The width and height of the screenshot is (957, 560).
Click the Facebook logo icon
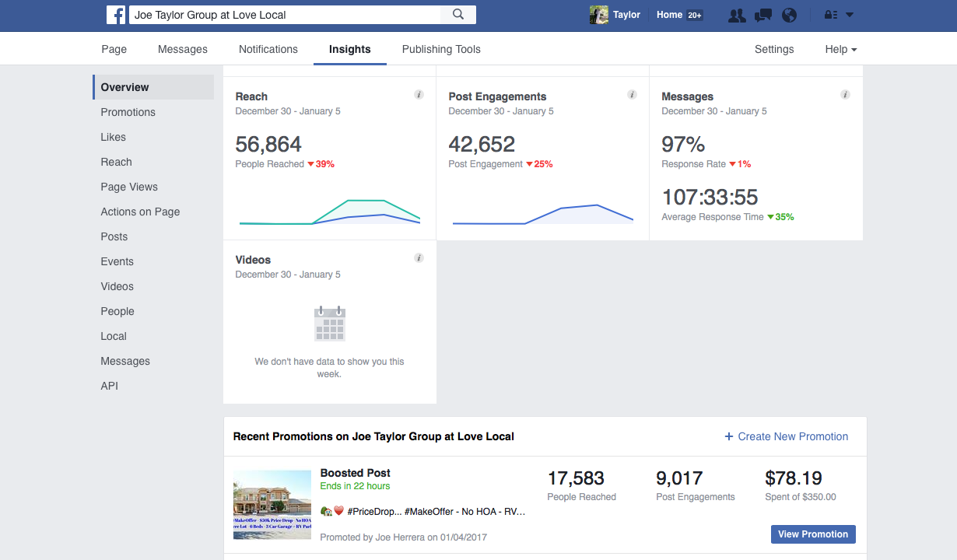(x=116, y=15)
